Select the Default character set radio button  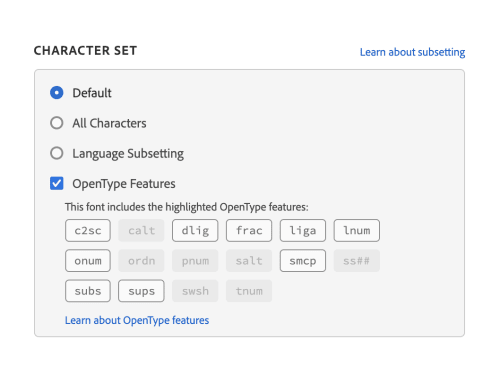point(57,93)
